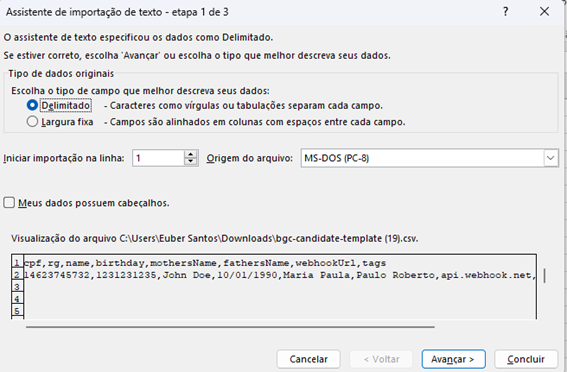567x372 pixels.
Task: Choose the Largura fixa radio option
Action: click(x=32, y=121)
